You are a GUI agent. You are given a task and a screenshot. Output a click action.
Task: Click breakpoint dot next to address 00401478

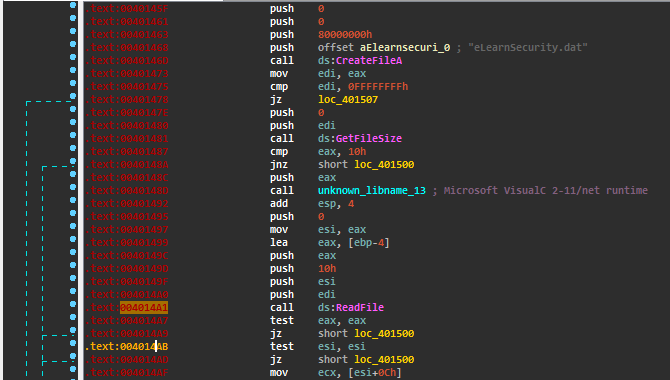[73, 96]
